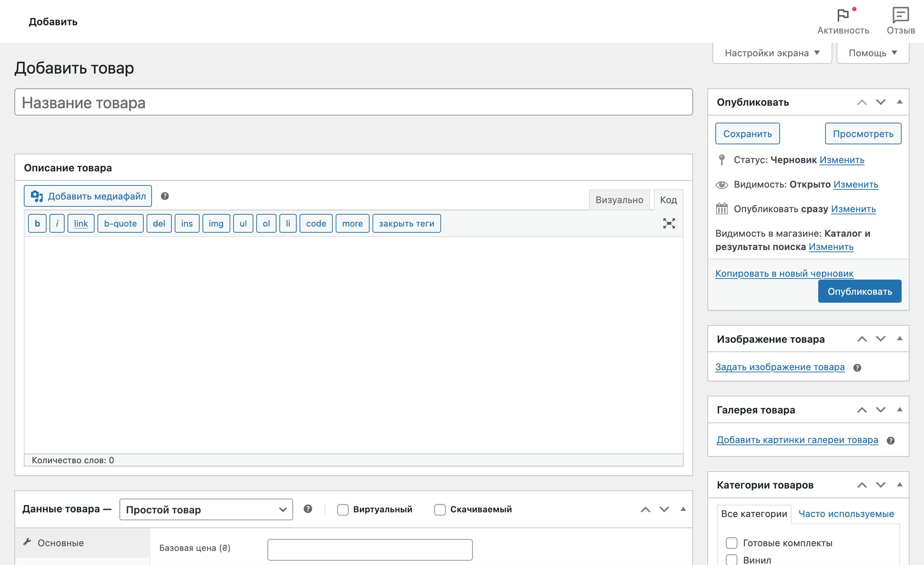Check the Готовые комплекты category
This screenshot has width=924, height=565.
point(731,543)
